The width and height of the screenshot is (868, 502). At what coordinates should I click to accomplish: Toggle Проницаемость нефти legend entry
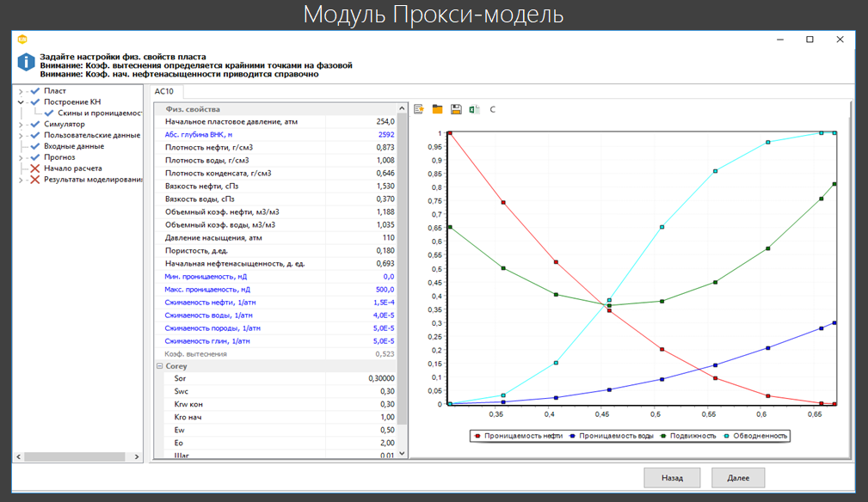(519, 436)
